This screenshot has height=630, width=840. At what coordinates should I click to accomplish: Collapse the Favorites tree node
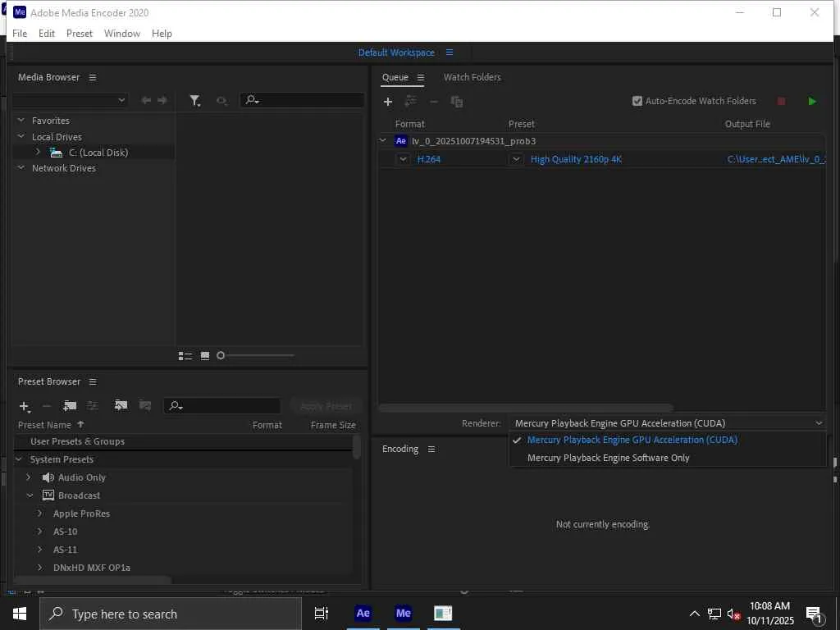pos(21,121)
